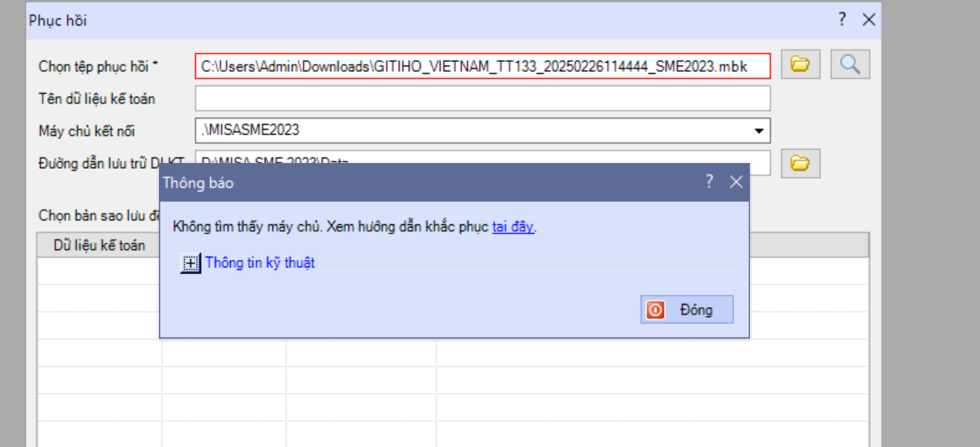Click the Chọn tệp phục hồi label
The width and height of the screenshot is (980, 447).
pyautogui.click(x=98, y=65)
